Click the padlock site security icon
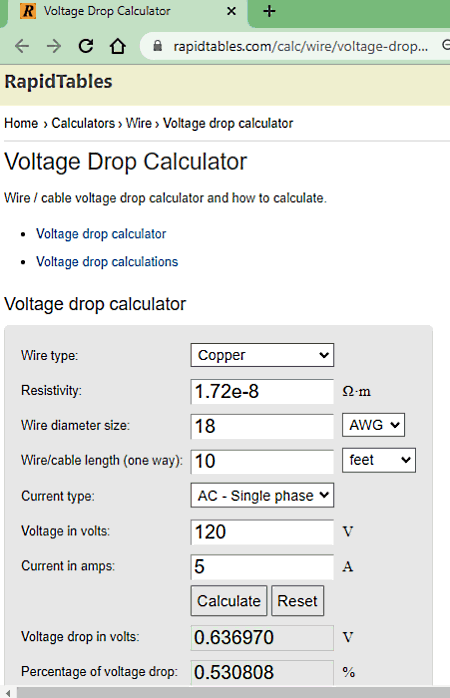Screen dimensions: 450x698 pos(157,45)
